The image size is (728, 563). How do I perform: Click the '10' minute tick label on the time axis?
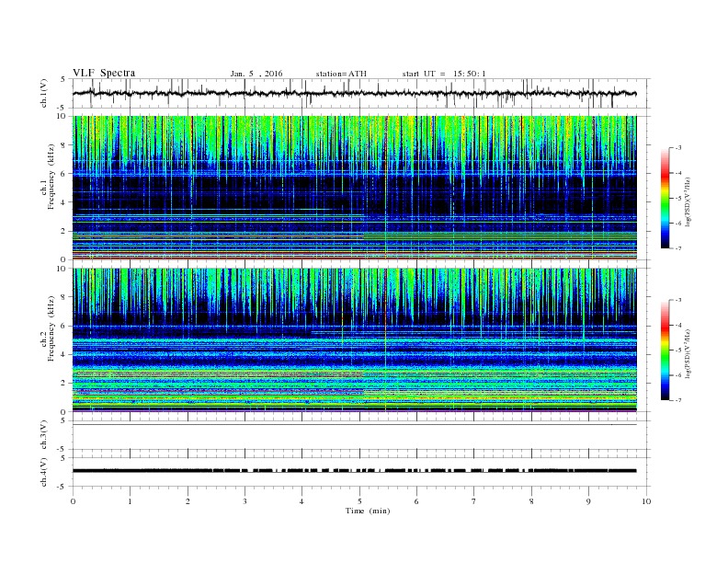646,501
